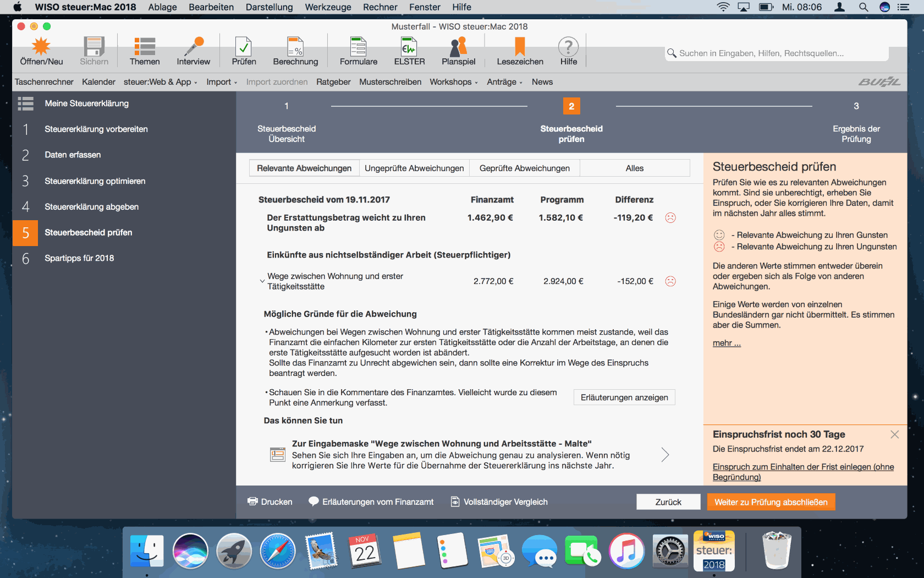
Task: Open the Import dropdown menu
Action: click(222, 82)
